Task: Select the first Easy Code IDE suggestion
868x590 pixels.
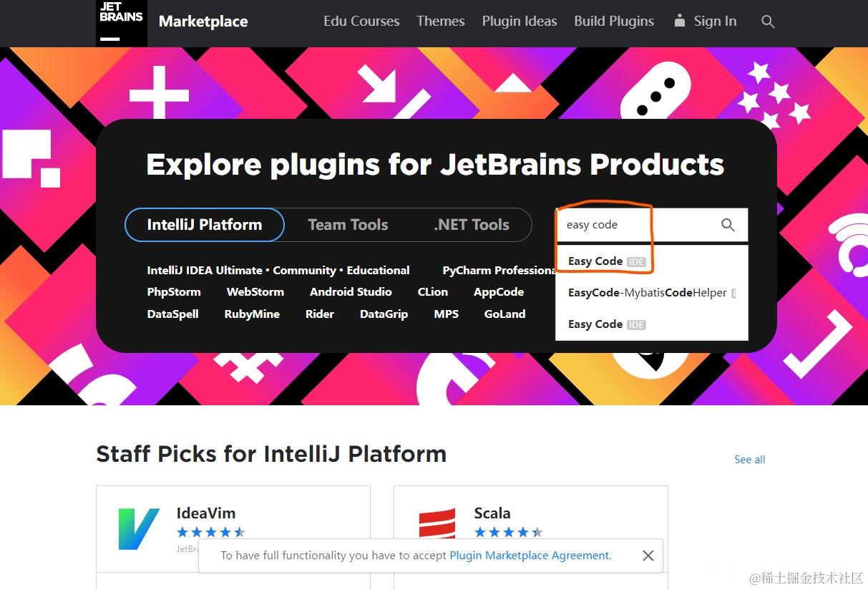Action: click(652, 261)
